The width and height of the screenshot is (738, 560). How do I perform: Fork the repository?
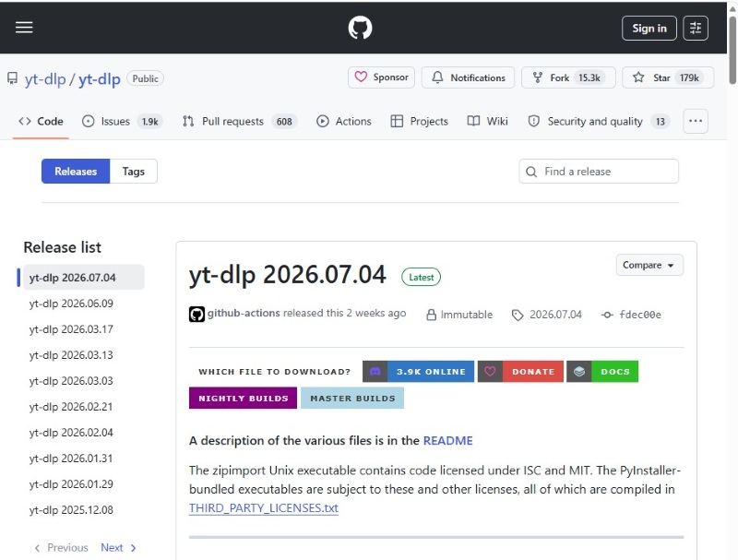coord(568,77)
